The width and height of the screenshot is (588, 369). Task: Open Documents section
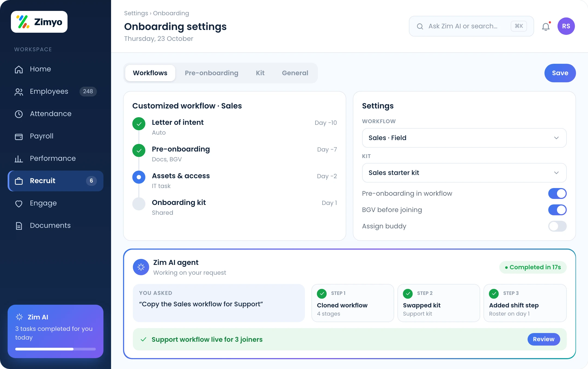(56, 226)
